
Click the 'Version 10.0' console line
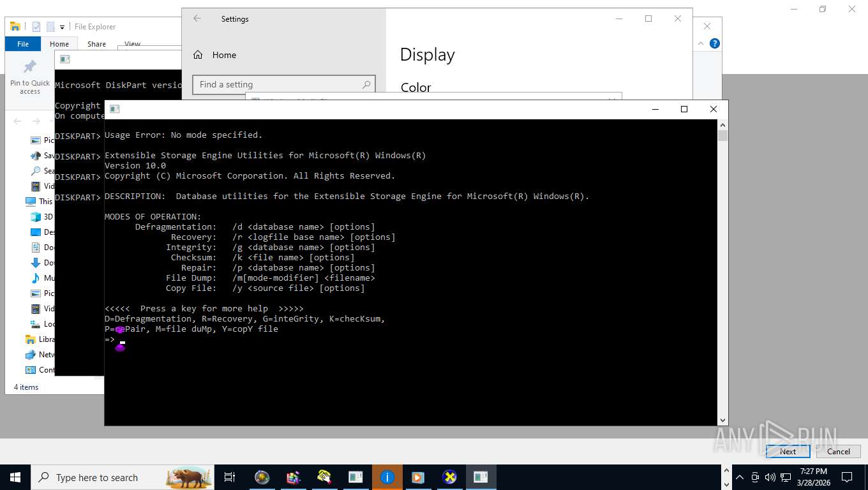(x=135, y=165)
